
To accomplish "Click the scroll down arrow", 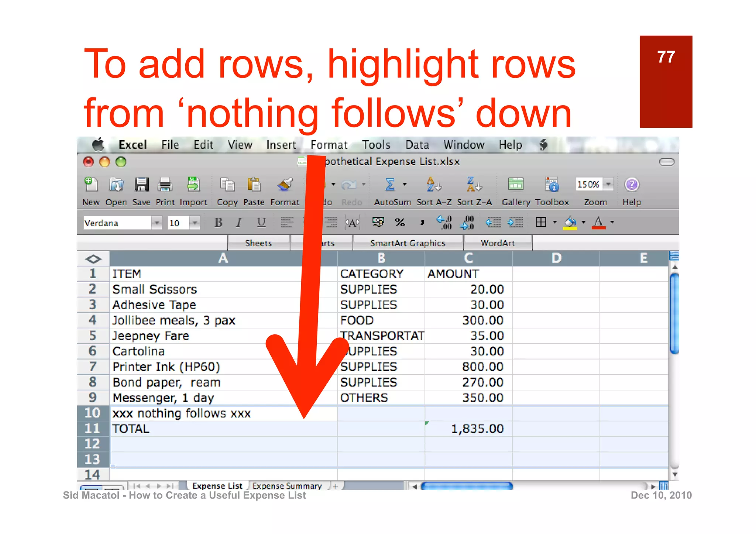I will pos(675,475).
